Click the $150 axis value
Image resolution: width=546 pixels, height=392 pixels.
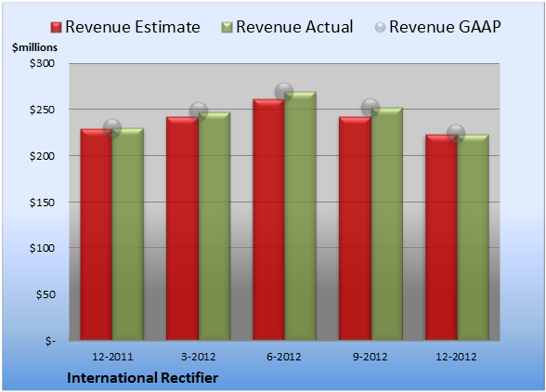click(42, 203)
